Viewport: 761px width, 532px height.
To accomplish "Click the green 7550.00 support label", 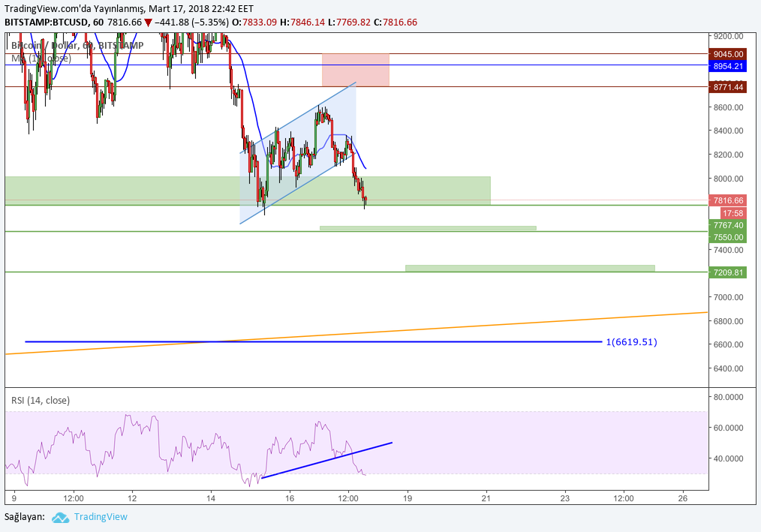I will (728, 237).
